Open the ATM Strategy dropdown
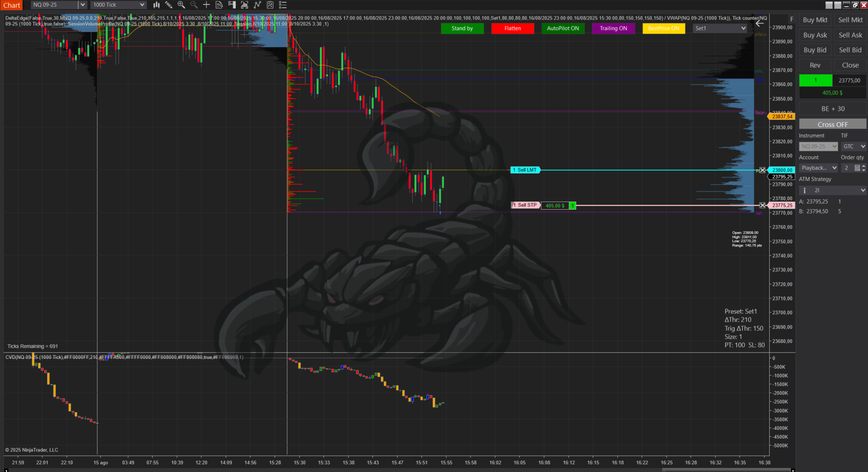Image resolution: width=868 pixels, height=472 pixels. pyautogui.click(x=833, y=190)
